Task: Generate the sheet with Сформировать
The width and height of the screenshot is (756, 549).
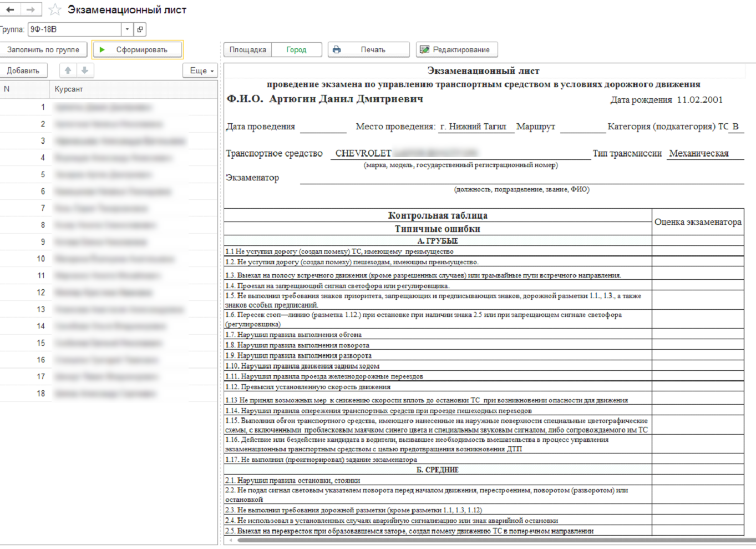Action: click(138, 49)
